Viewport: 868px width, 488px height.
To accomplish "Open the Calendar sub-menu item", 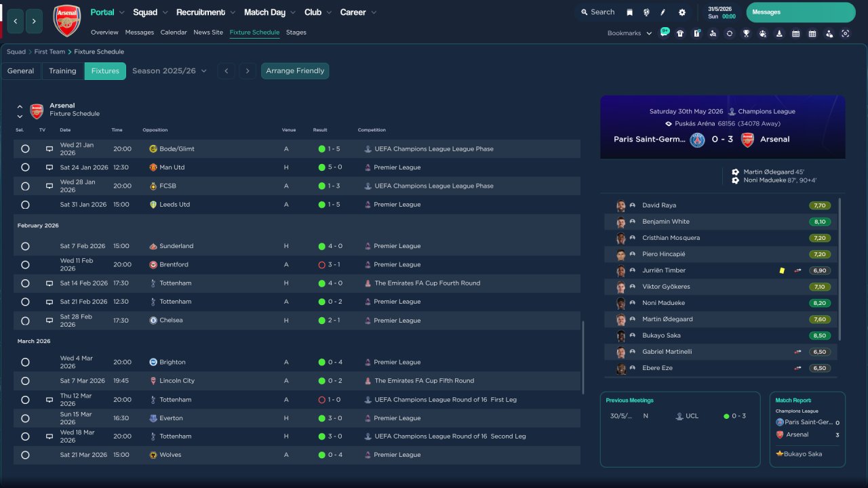I will 174,33.
